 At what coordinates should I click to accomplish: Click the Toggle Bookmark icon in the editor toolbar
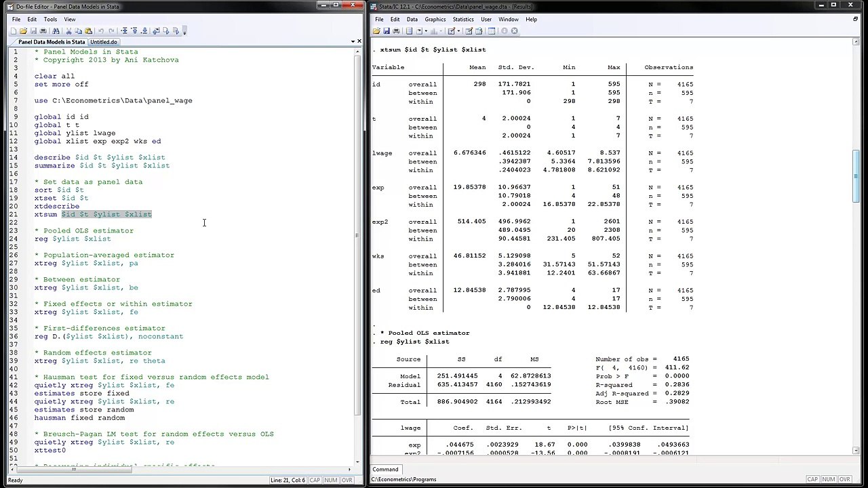[x=124, y=30]
